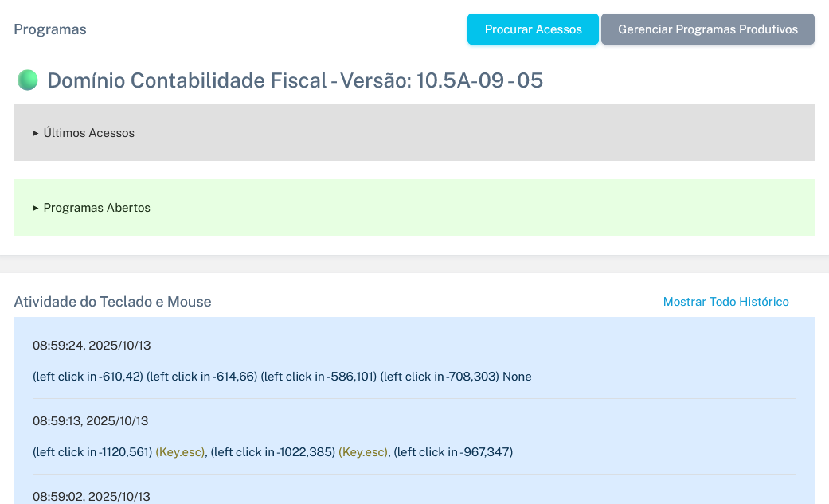
Task: Select the Domínio Contabilidade Fiscal program name
Action: click(186, 80)
